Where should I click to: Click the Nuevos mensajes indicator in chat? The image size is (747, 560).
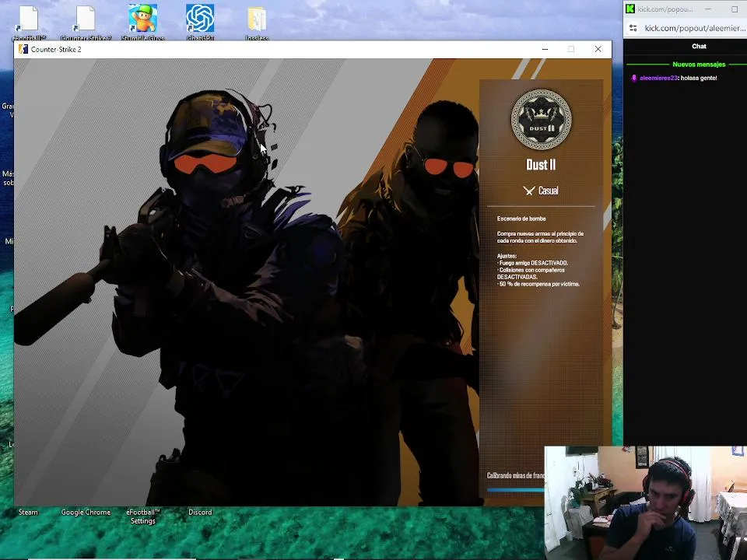point(699,65)
